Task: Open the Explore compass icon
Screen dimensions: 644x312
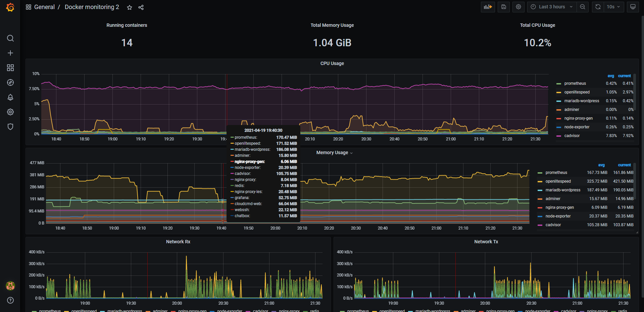Action: click(10, 82)
